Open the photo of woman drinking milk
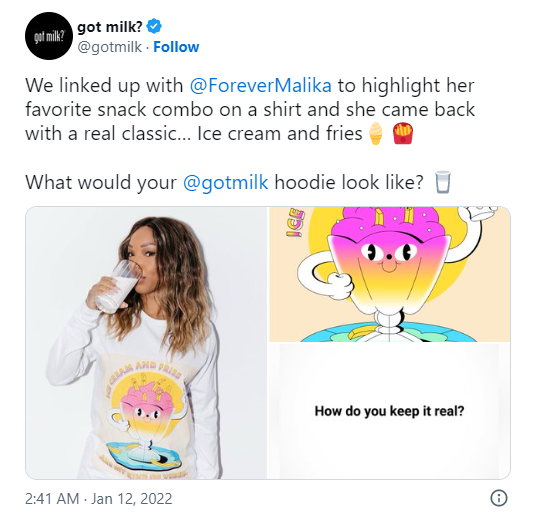This screenshot has height=528, width=535. pyautogui.click(x=146, y=343)
